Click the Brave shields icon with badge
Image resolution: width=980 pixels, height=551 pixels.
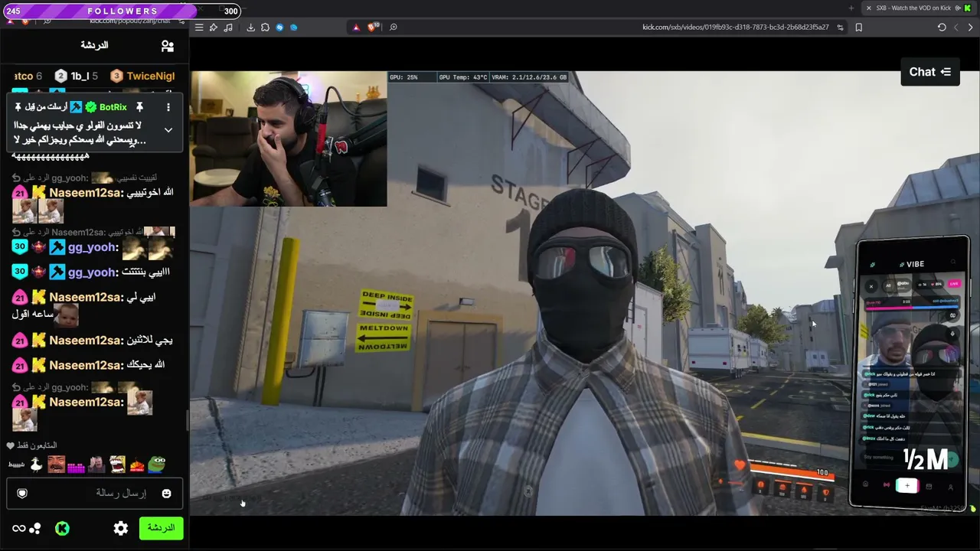pos(372,28)
